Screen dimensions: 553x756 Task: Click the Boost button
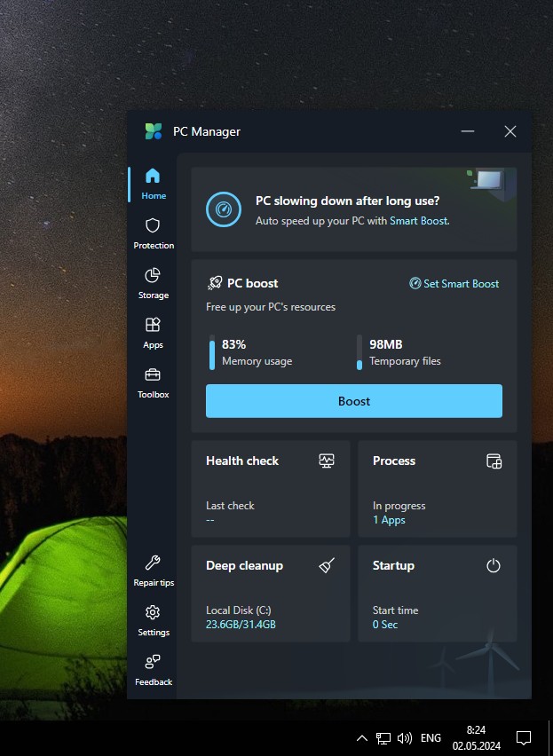pyautogui.click(x=354, y=401)
